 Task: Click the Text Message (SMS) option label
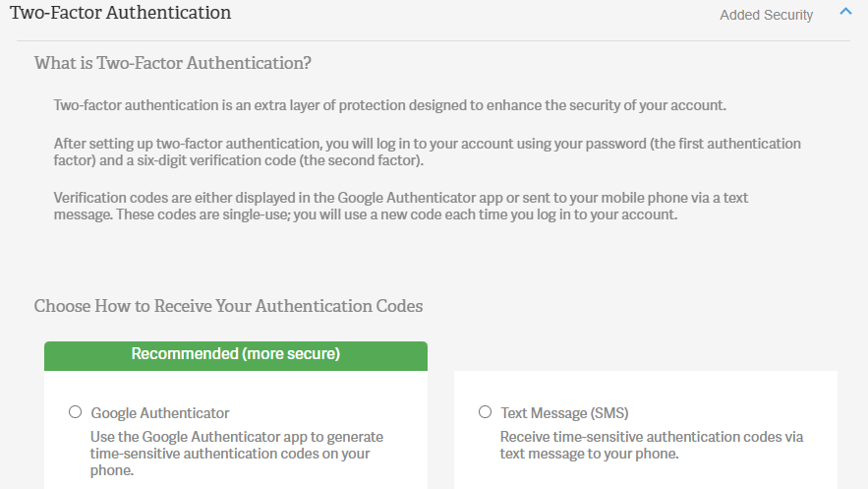[564, 413]
